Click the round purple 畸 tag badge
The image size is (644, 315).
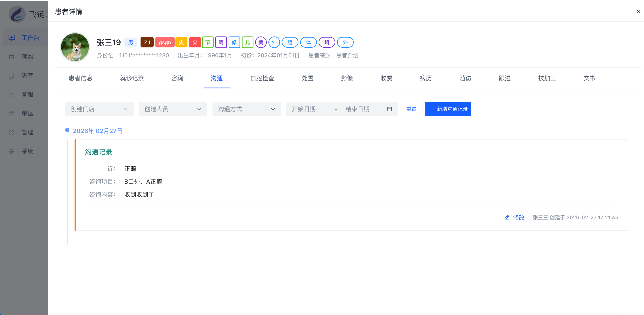(327, 42)
